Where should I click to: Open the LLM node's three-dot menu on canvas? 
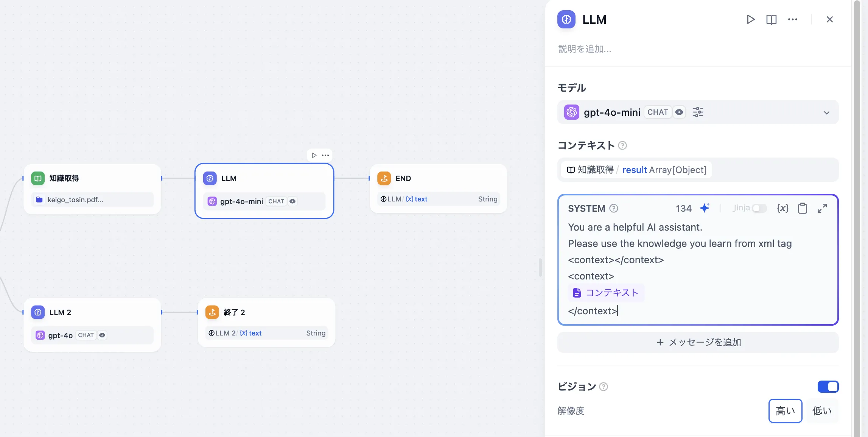coord(325,155)
